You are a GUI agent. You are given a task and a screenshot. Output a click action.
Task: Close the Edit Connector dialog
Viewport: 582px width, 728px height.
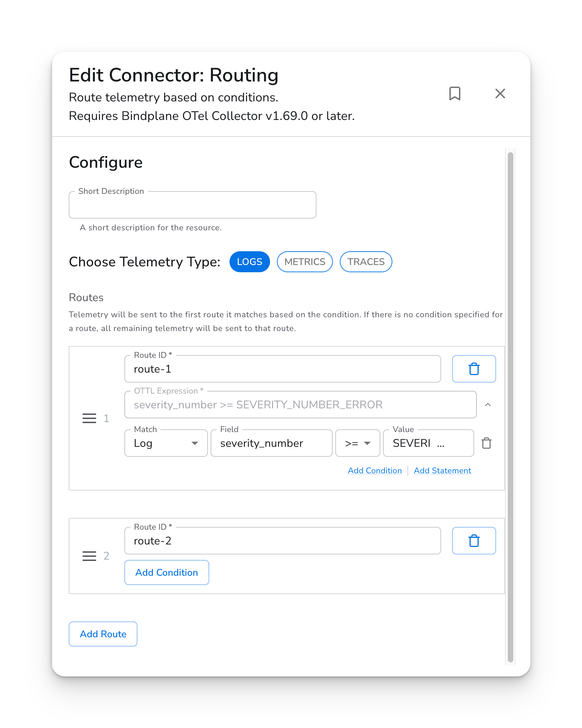click(500, 93)
